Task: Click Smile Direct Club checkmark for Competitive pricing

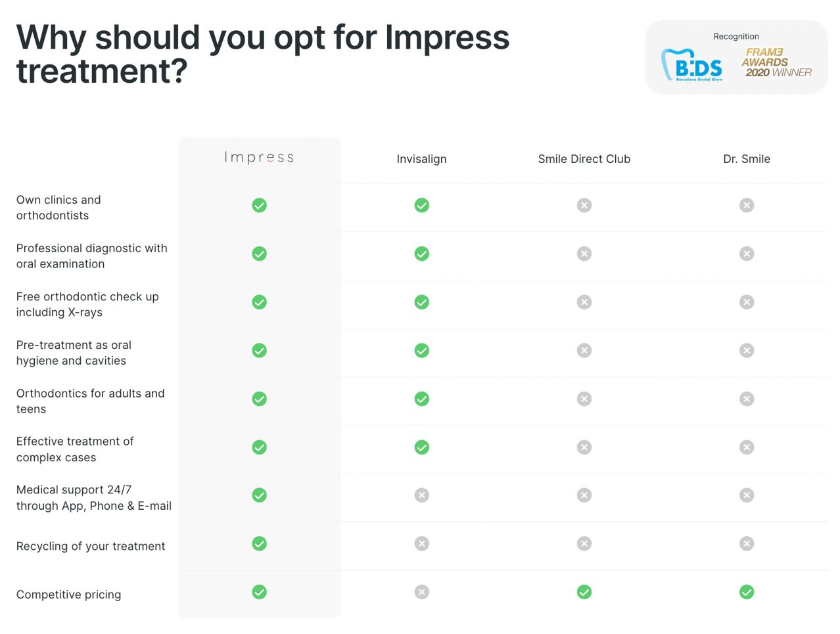Action: (584, 592)
